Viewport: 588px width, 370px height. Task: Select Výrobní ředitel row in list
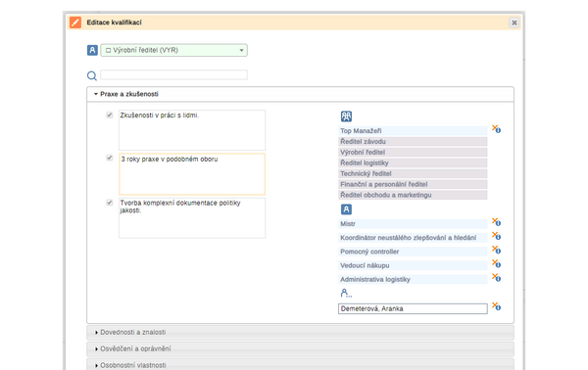tap(413, 152)
